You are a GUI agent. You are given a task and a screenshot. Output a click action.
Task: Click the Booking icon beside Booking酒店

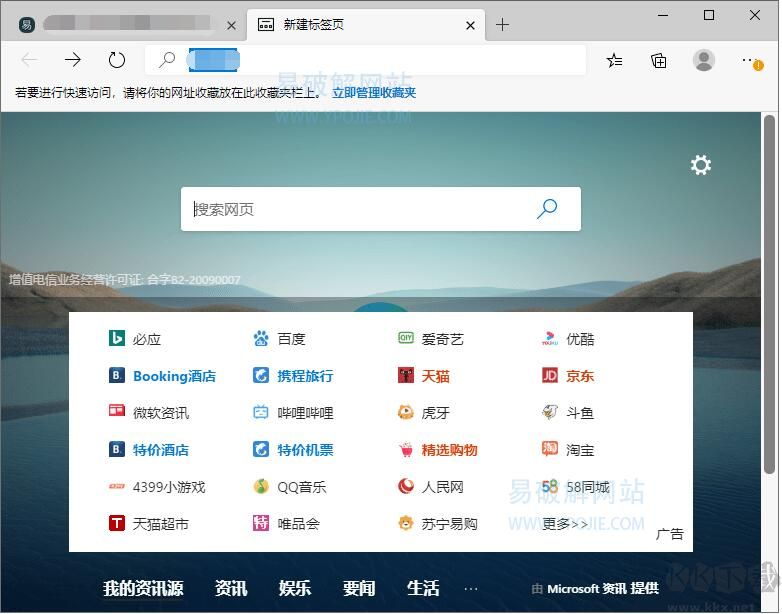click(x=117, y=375)
